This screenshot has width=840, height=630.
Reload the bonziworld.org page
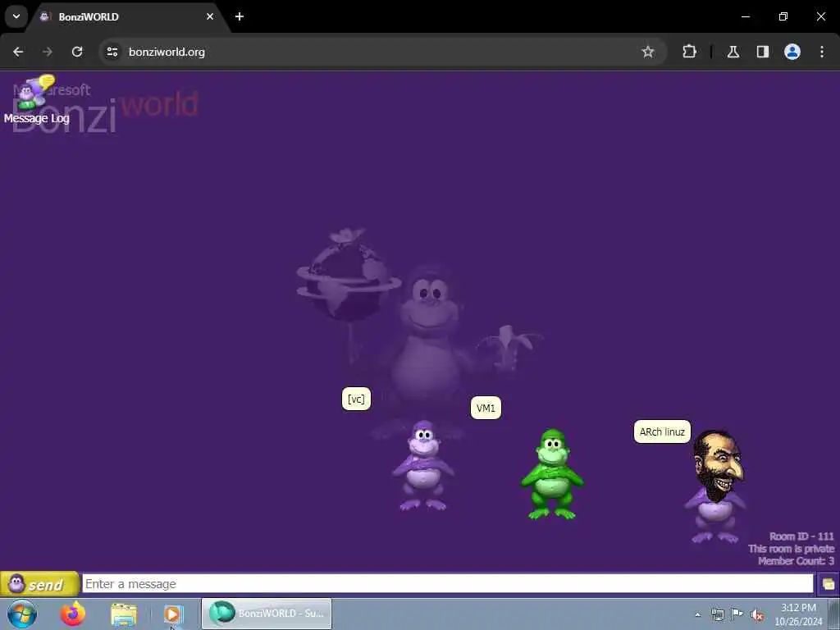tap(77, 52)
